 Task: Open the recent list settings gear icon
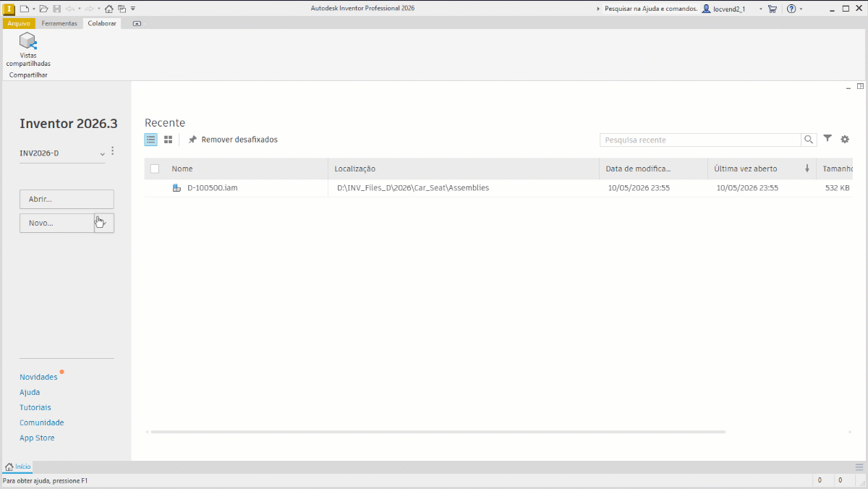[845, 140]
